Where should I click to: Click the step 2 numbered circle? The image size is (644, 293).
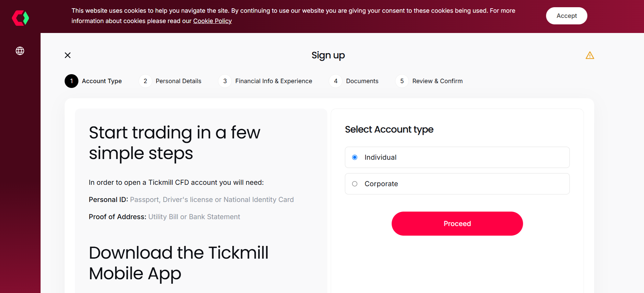[145, 81]
